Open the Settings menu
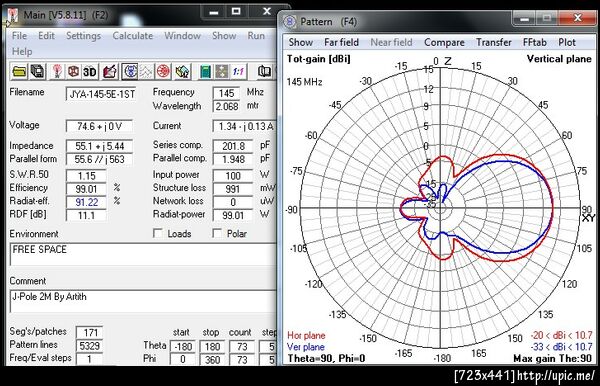The height and width of the screenshot is (386, 600). pyautogui.click(x=83, y=36)
